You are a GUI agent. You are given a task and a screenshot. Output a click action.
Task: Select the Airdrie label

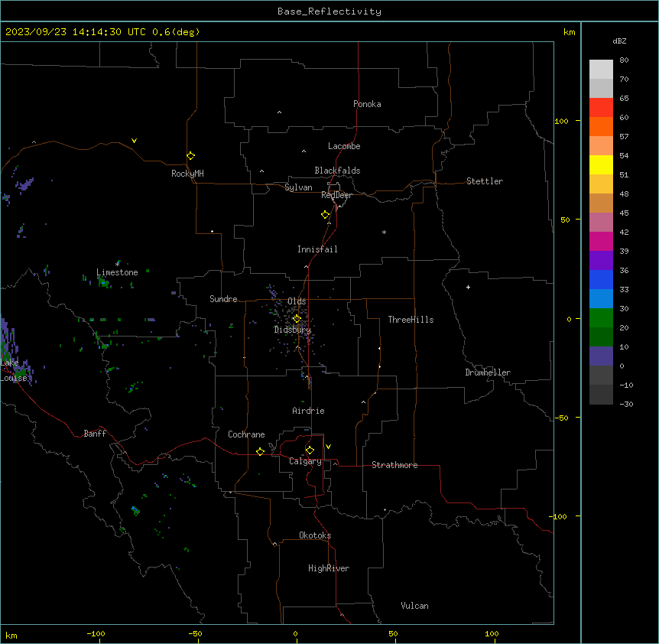point(309,411)
